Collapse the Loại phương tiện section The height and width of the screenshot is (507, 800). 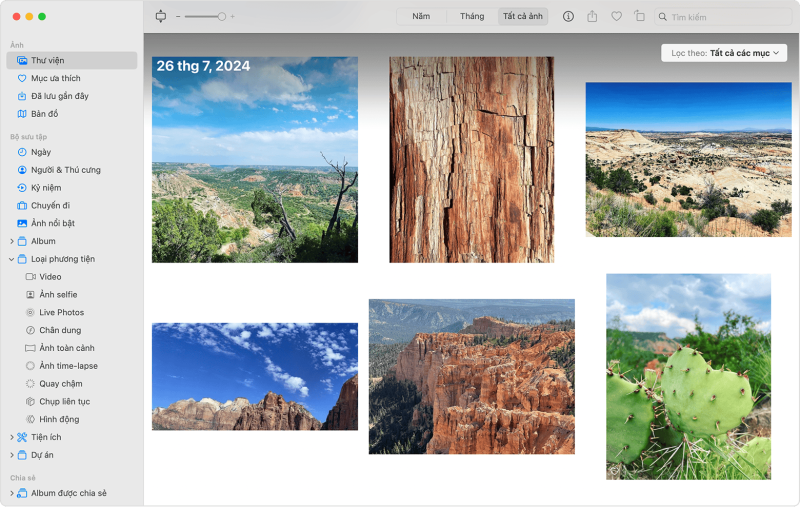click(x=11, y=259)
